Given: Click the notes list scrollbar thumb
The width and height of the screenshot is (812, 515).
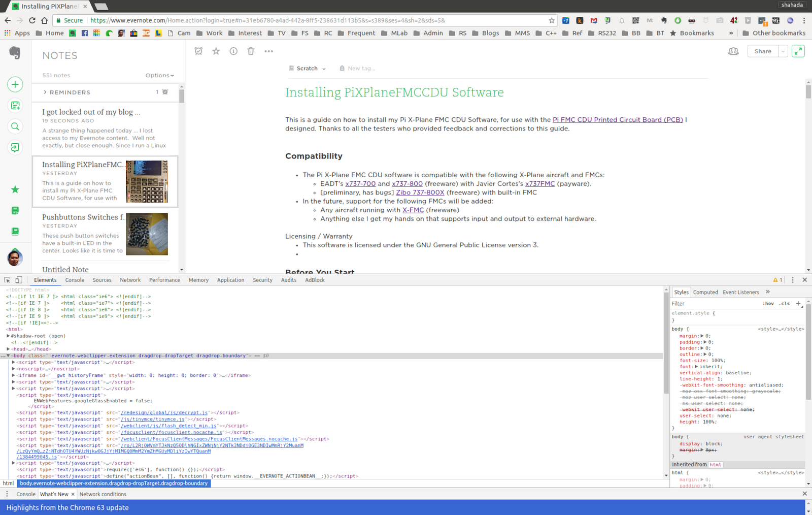Looking at the screenshot, I should (182, 96).
